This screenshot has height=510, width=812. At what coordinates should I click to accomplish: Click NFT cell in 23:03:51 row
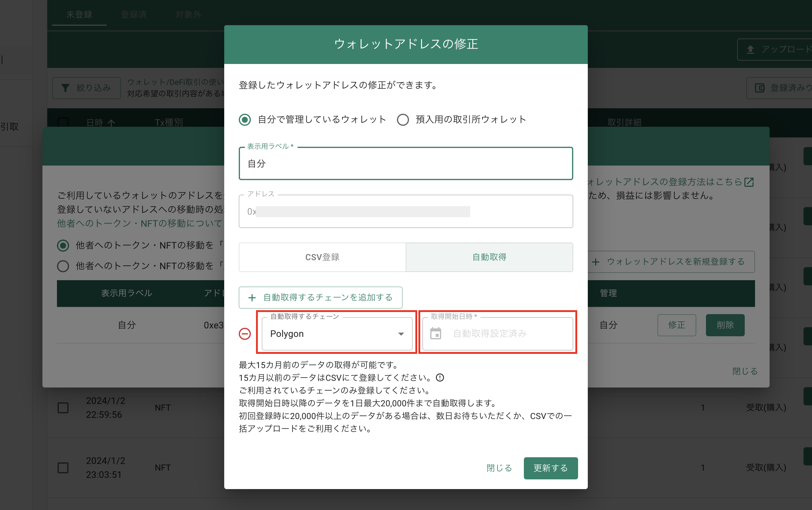pos(163,468)
